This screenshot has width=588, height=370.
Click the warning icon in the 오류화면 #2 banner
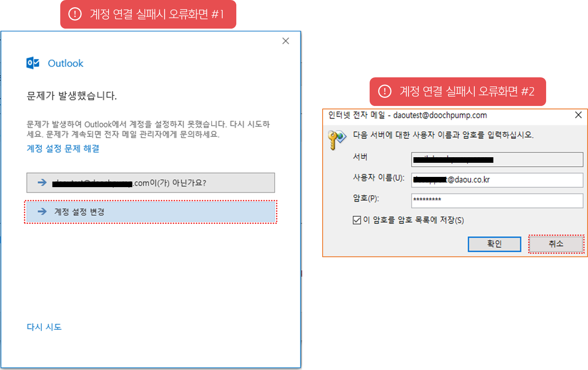(x=385, y=91)
